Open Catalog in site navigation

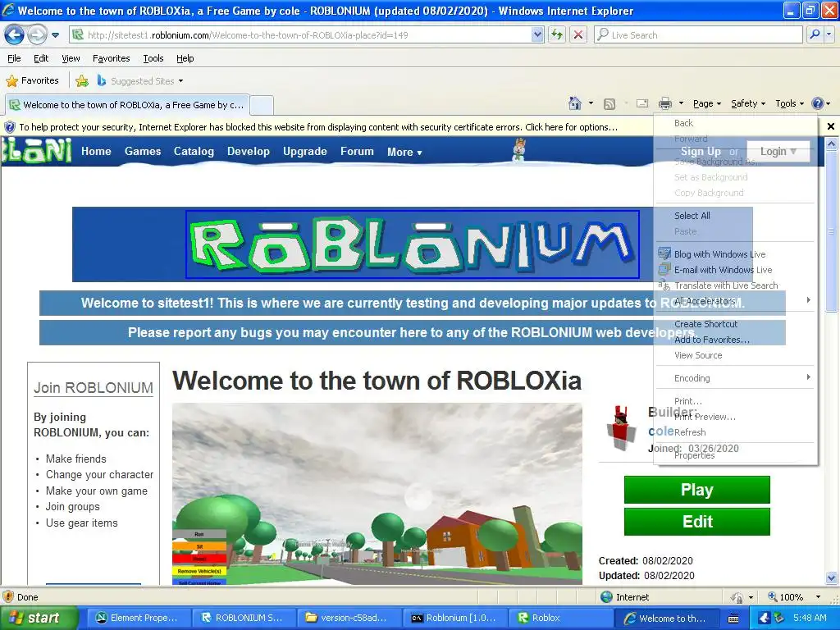(x=194, y=152)
